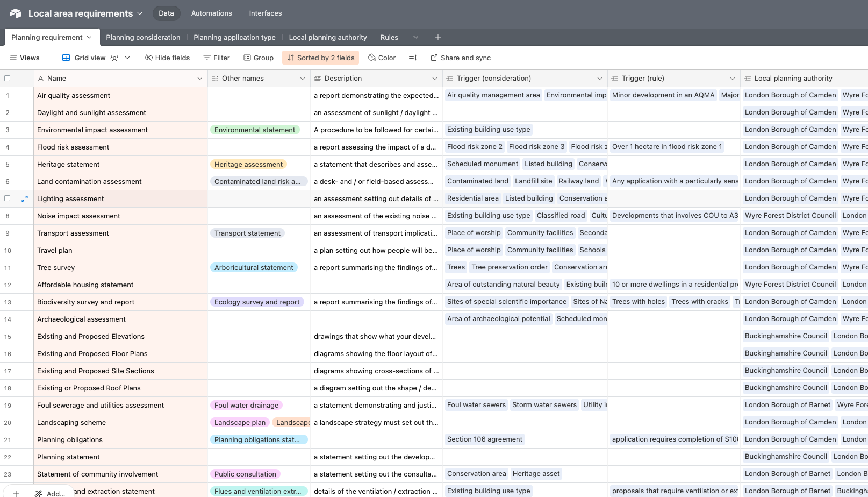Open the Grid view options chevron
Image resolution: width=868 pixels, height=497 pixels.
coord(127,58)
